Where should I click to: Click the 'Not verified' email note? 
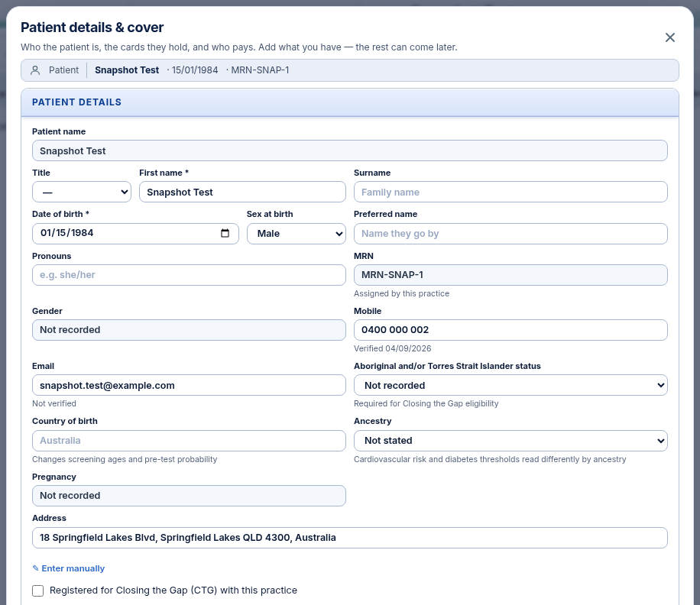click(54, 404)
